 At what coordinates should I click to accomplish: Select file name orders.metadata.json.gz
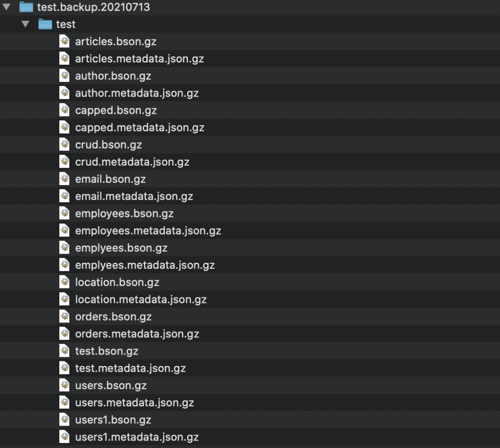[x=137, y=335]
